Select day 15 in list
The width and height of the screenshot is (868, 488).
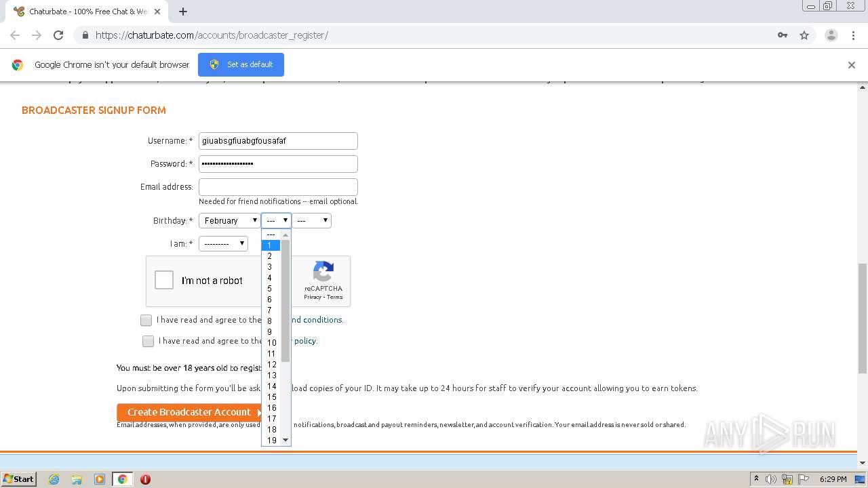tap(271, 397)
